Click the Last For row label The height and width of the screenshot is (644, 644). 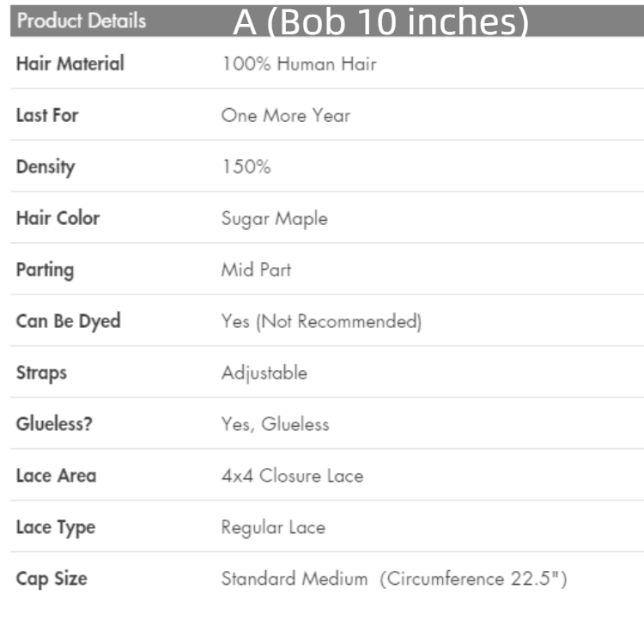click(x=47, y=115)
